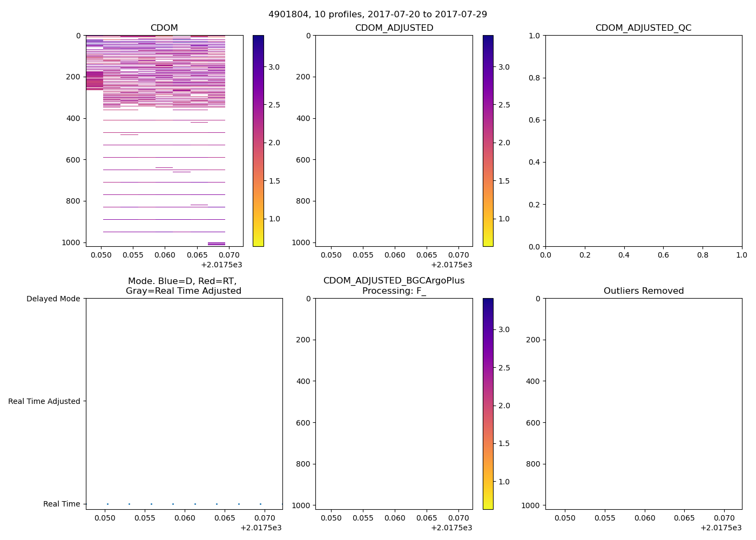Click the 'Real Time Adjusted' y-axis label
Screen dimensions: 756x540
coord(44,401)
